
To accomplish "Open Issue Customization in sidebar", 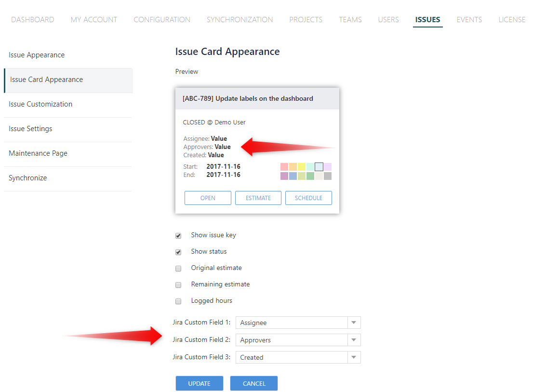I will [x=40, y=104].
